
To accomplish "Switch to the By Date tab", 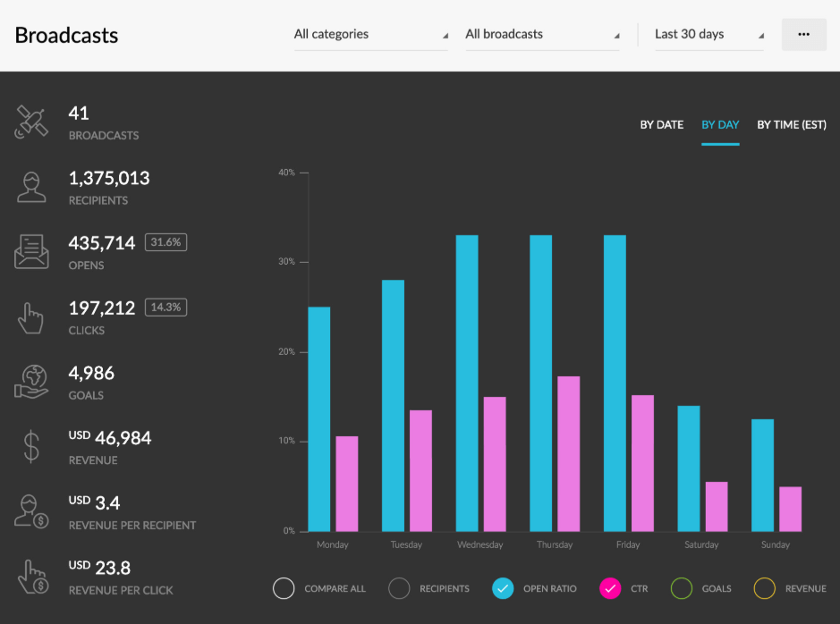I will [661, 125].
